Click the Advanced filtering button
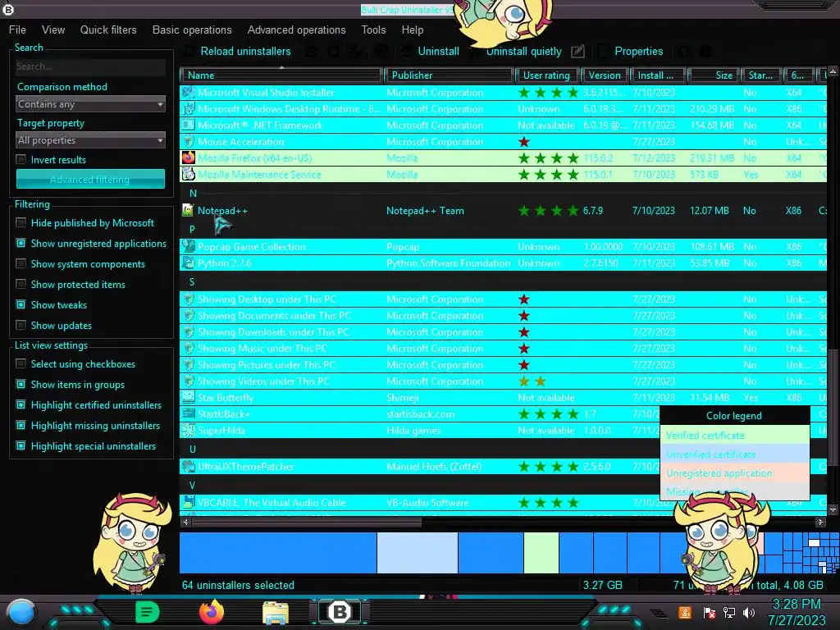 [90, 179]
